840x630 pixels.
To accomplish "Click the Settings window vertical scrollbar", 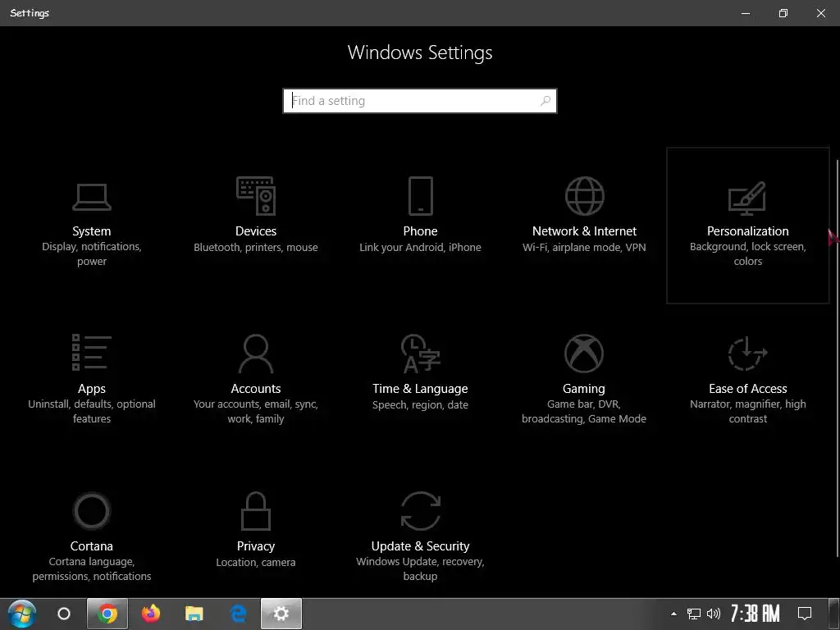I will click(837, 359).
